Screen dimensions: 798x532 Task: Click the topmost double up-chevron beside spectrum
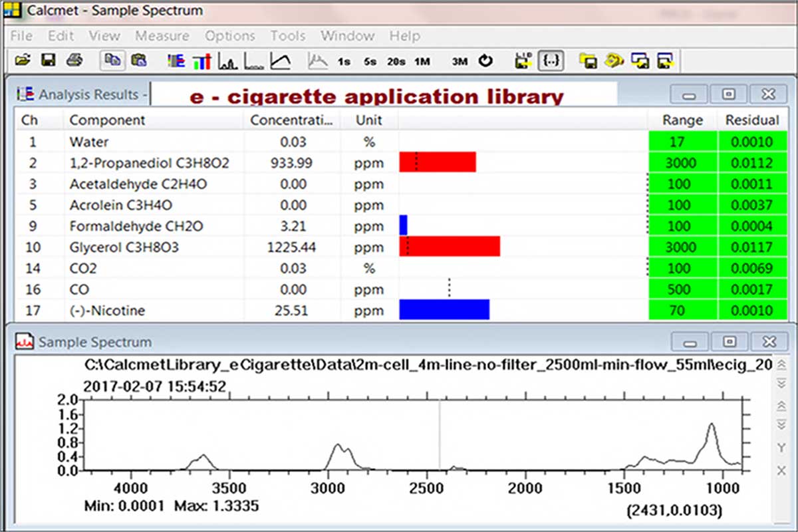pos(782,365)
